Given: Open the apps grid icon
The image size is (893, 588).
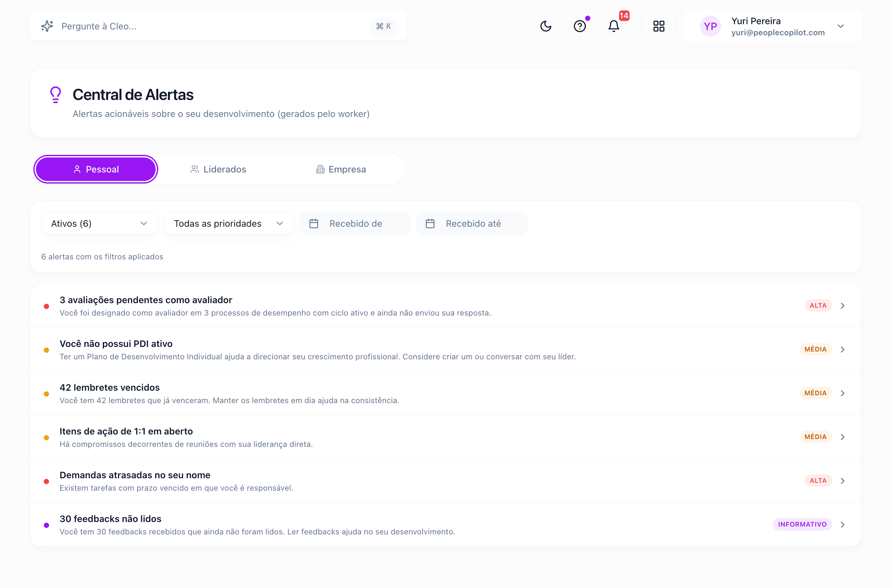Looking at the screenshot, I should click(659, 26).
